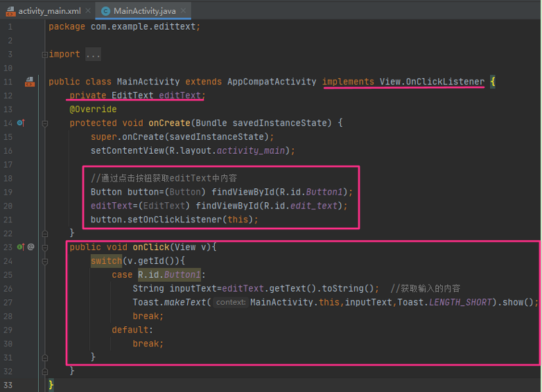This screenshot has height=392, width=542.
Task: Click the Chinese comment on line 18
Action: (x=164, y=178)
